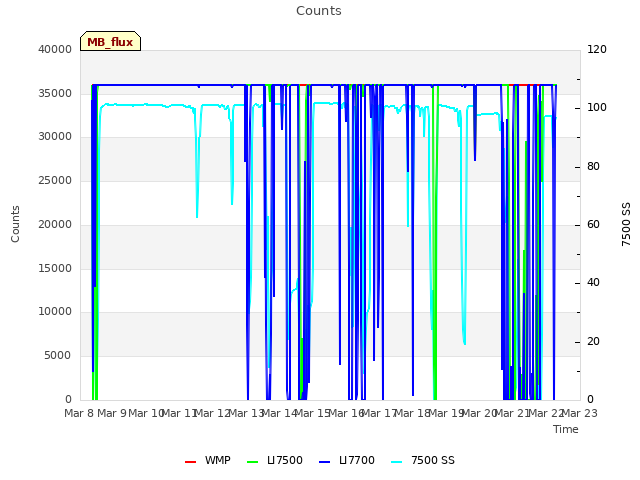Screen dimensions: 640x480
Task: Select the WMP legend label
Action: (218, 460)
